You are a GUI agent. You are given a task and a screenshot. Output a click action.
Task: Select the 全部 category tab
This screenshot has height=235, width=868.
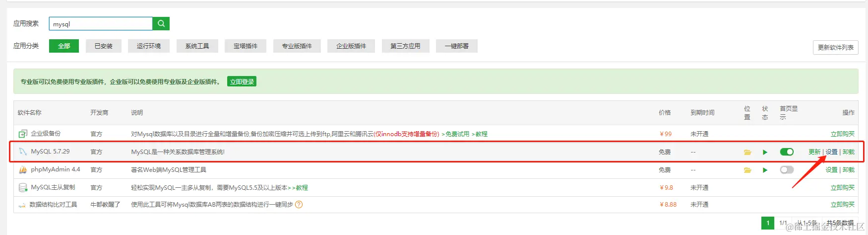click(64, 46)
